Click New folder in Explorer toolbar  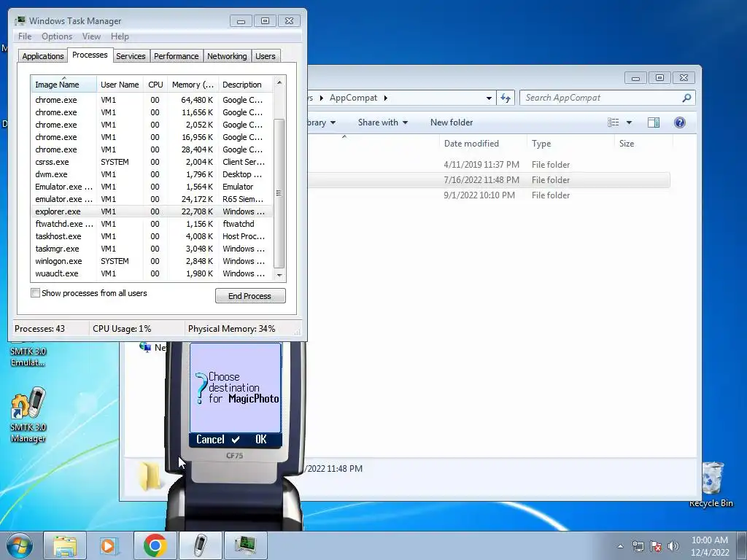pos(451,122)
